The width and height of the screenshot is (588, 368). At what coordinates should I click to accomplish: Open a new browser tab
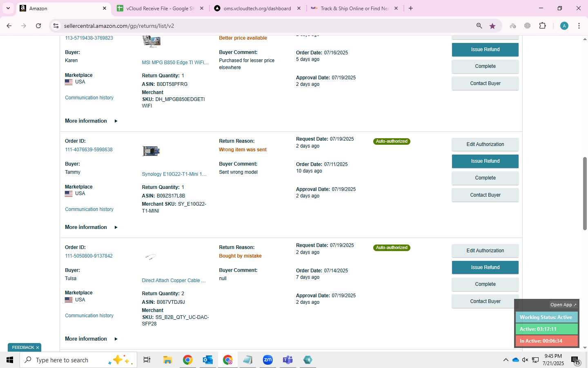pyautogui.click(x=411, y=8)
